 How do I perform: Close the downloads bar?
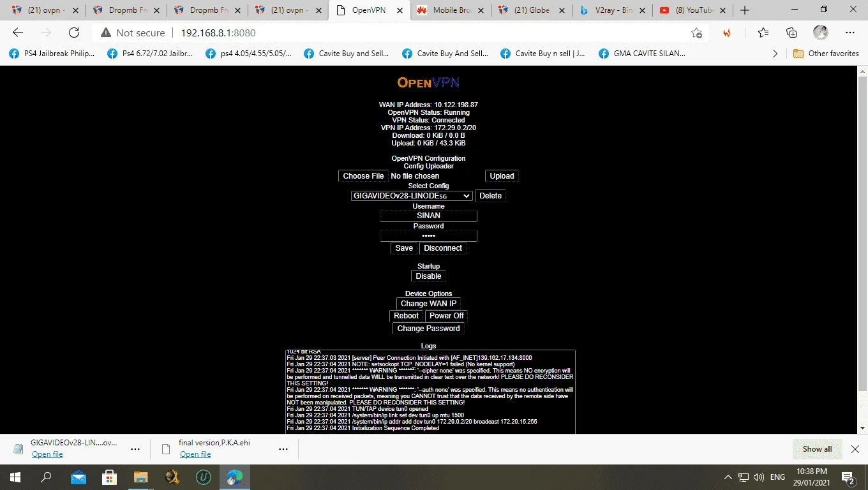(x=855, y=449)
